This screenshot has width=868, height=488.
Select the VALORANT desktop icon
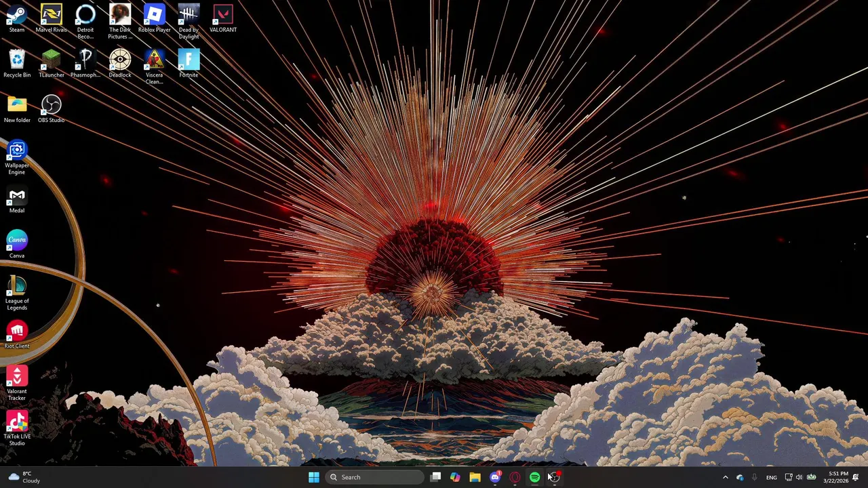pos(223,18)
